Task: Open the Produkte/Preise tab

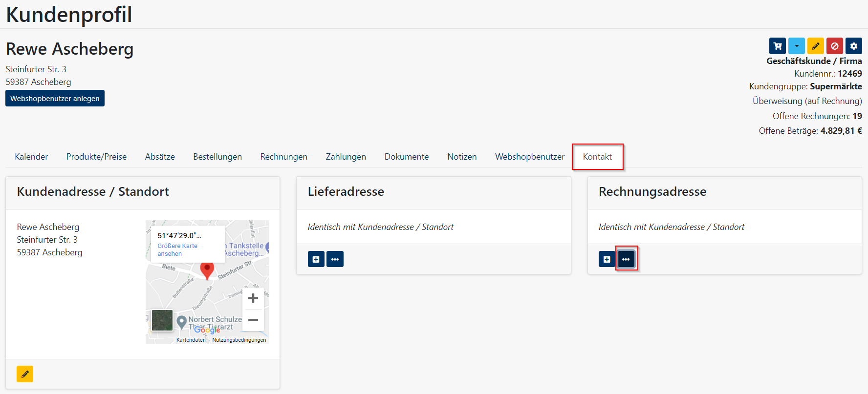Action: click(x=96, y=157)
